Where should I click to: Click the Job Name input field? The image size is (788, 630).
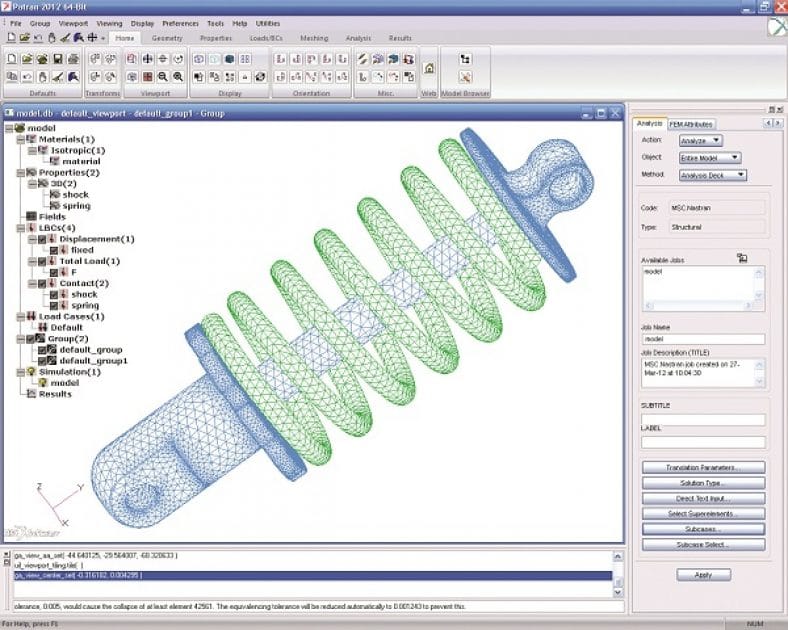coord(704,339)
